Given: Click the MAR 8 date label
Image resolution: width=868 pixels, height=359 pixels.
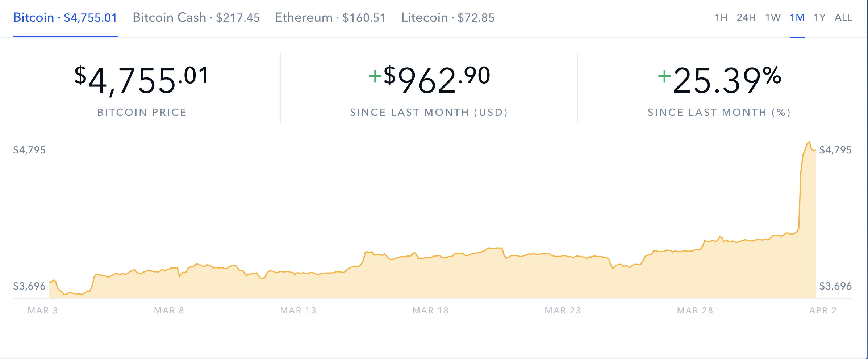Looking at the screenshot, I should (x=169, y=311).
